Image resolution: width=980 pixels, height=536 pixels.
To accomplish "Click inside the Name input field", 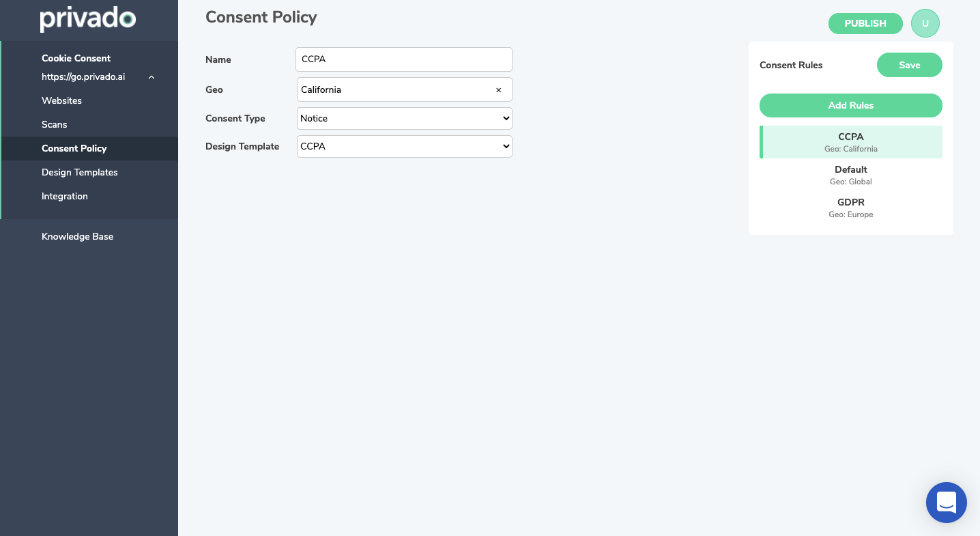I will click(403, 59).
